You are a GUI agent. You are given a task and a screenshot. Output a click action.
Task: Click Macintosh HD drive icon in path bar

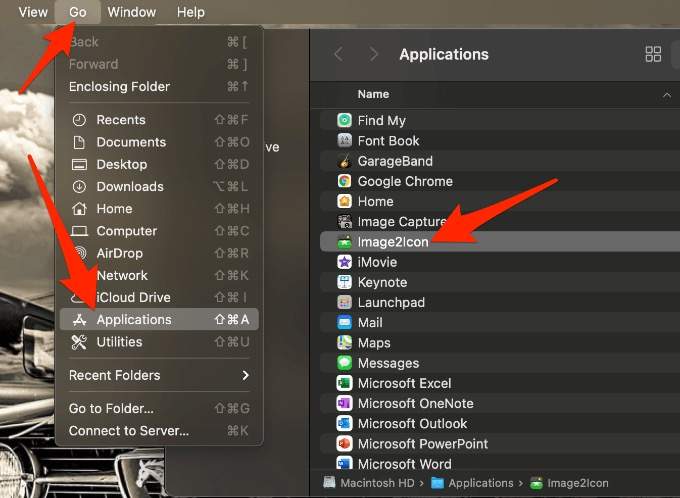point(330,482)
